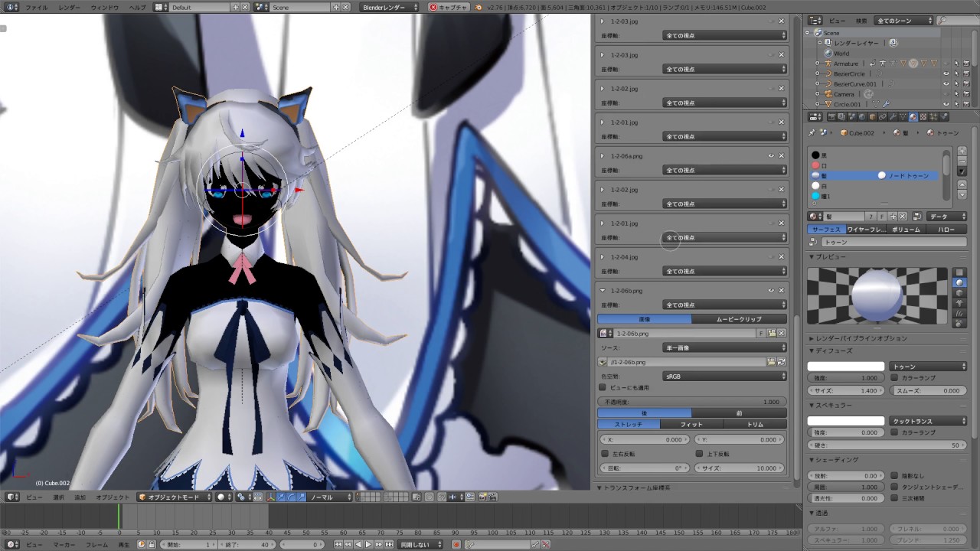This screenshot has width=980, height=551.
Task: Choose the フィット framing option
Action: tap(691, 424)
